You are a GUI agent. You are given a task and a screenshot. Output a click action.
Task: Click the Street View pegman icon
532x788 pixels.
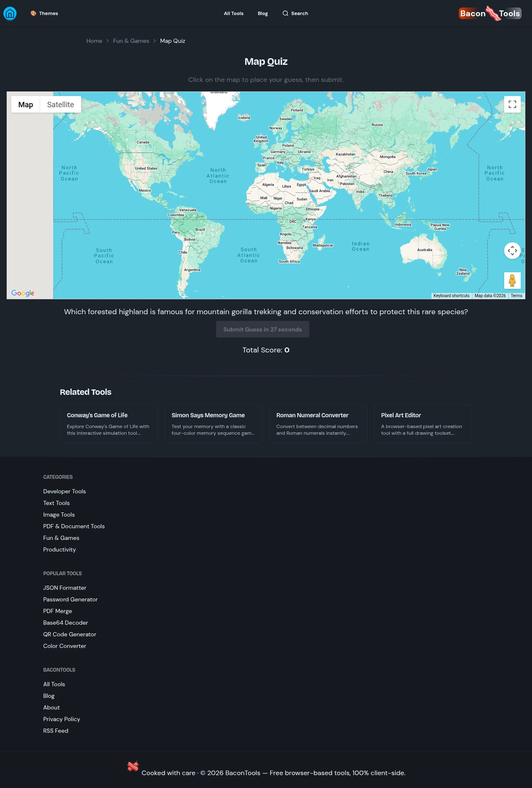click(512, 281)
